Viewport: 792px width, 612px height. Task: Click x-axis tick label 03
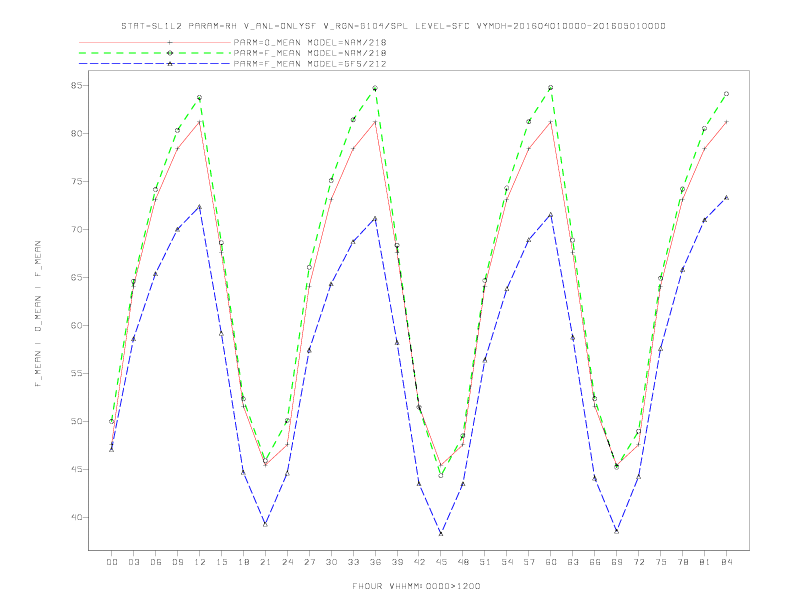133,562
